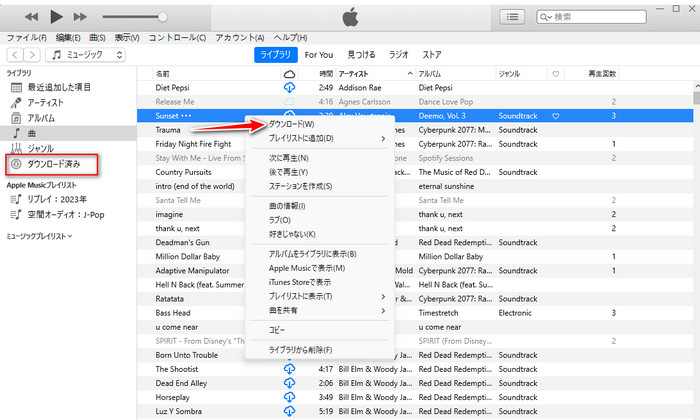Choose ダウンロード(W) from context menu

point(320,124)
